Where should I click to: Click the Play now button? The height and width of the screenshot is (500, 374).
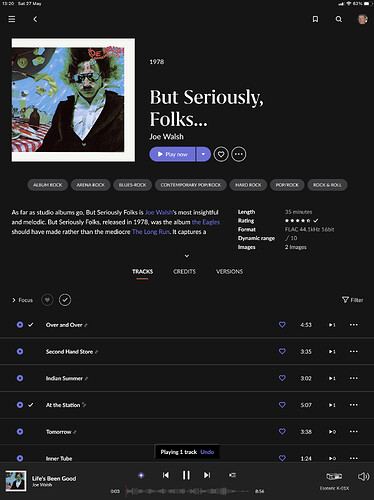[x=172, y=154]
